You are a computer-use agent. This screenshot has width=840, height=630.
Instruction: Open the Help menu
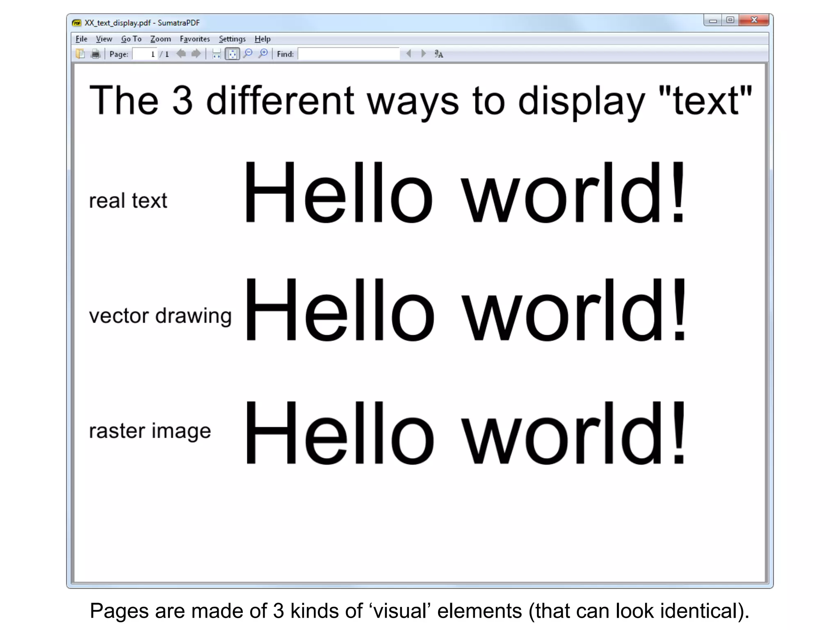coord(262,39)
